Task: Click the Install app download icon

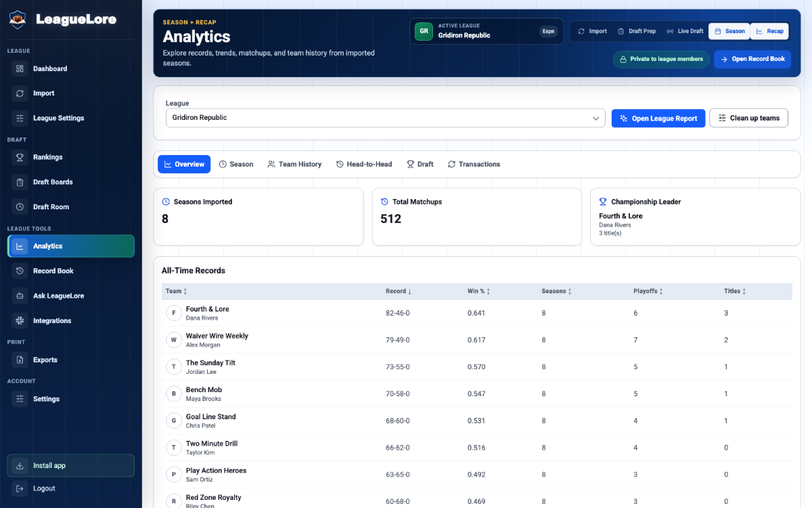Action: pyautogui.click(x=20, y=465)
